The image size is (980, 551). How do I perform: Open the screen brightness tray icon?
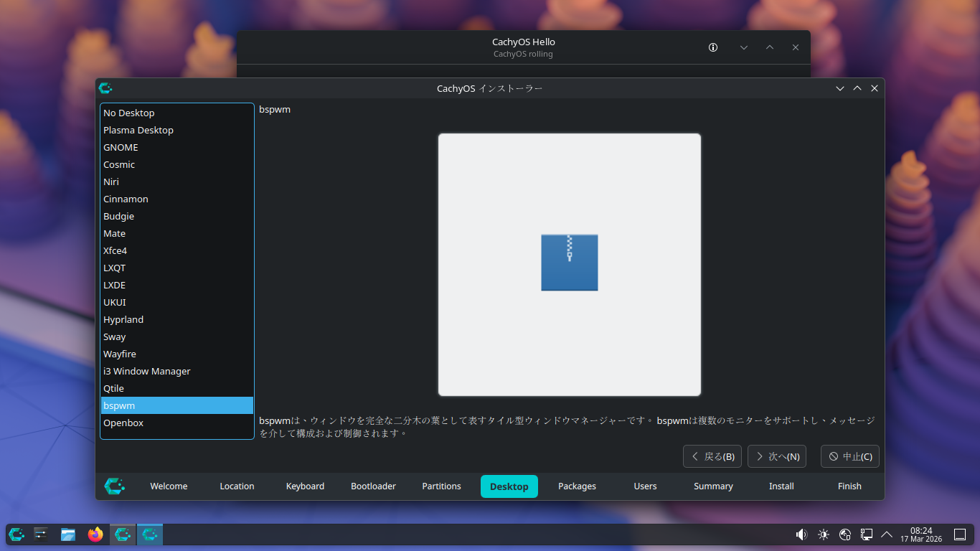pyautogui.click(x=824, y=534)
